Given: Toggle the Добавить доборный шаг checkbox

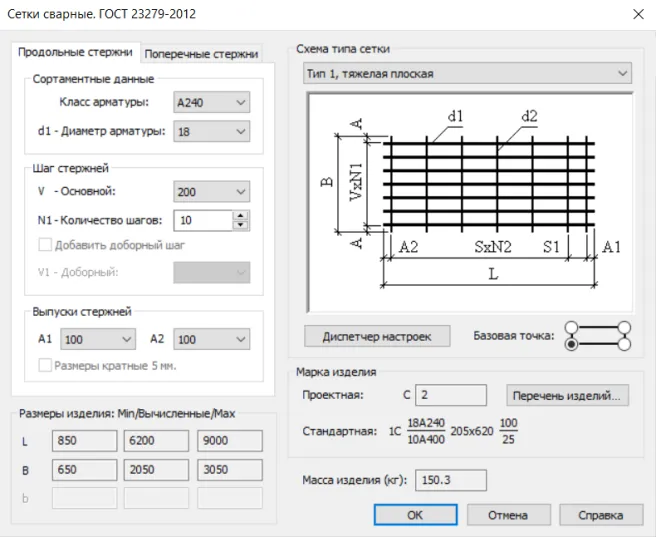Looking at the screenshot, I should (x=45, y=245).
